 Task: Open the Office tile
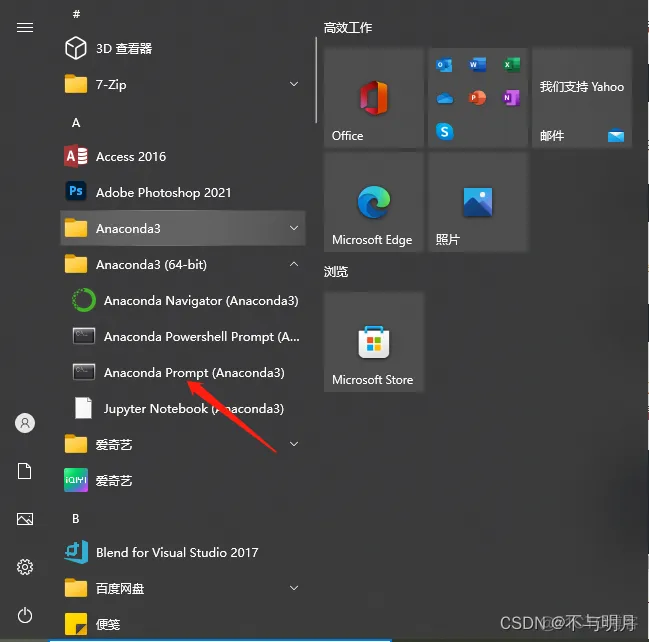point(373,97)
